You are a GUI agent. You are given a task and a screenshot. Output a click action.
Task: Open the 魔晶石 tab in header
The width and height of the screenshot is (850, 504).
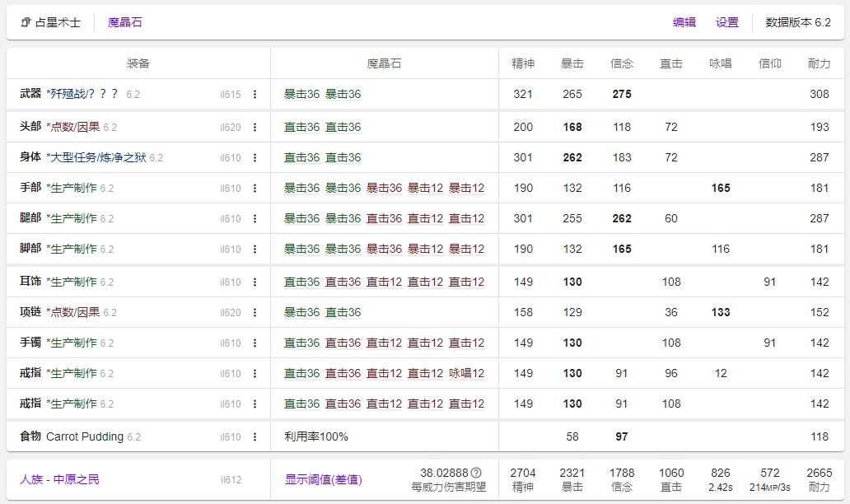tap(125, 23)
